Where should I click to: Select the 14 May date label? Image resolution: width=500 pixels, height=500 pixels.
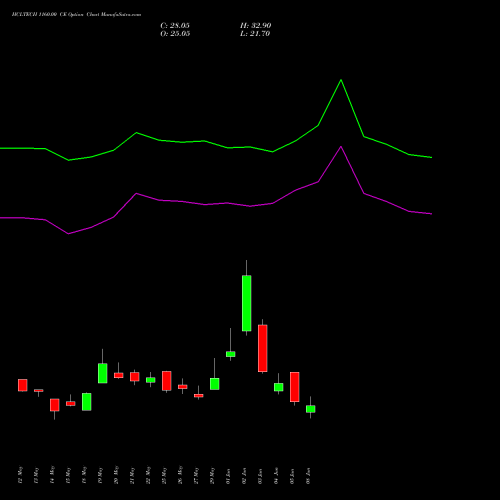(x=52, y=475)
